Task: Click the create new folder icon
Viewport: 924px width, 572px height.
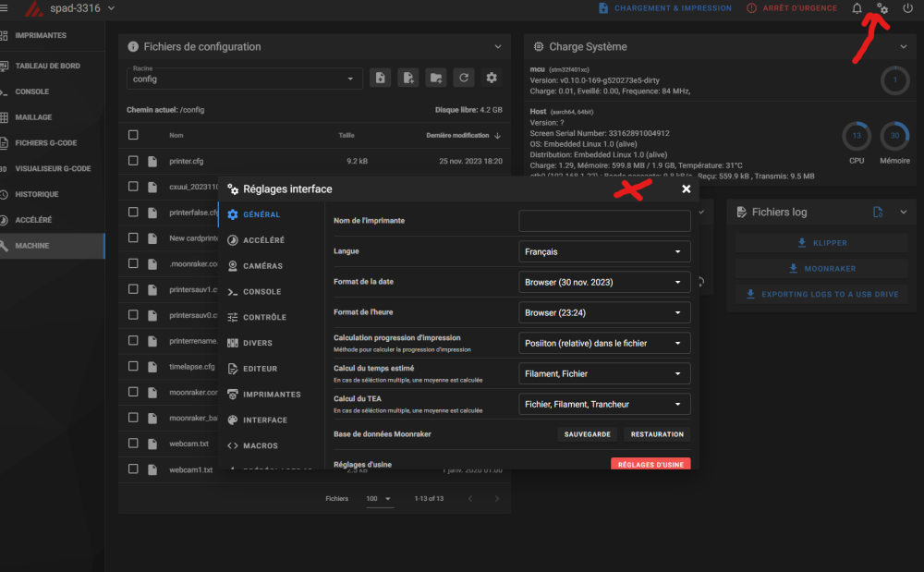Action: [435, 79]
